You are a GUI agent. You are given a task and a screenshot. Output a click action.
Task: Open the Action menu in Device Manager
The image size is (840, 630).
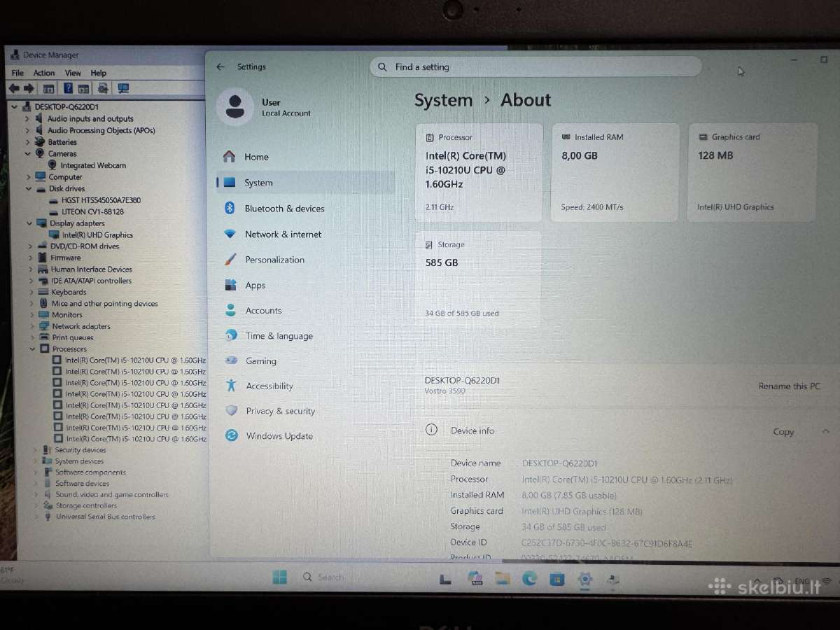point(44,73)
